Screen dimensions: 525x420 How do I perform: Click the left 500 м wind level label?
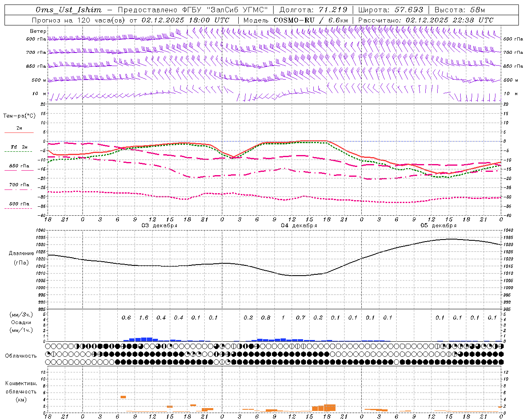pos(39,80)
